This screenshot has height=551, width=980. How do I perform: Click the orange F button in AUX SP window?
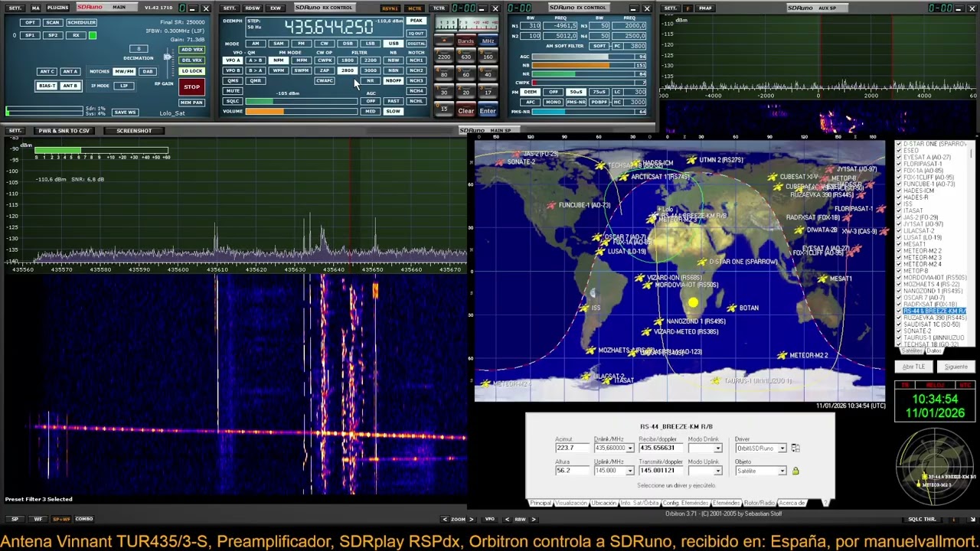click(x=688, y=8)
